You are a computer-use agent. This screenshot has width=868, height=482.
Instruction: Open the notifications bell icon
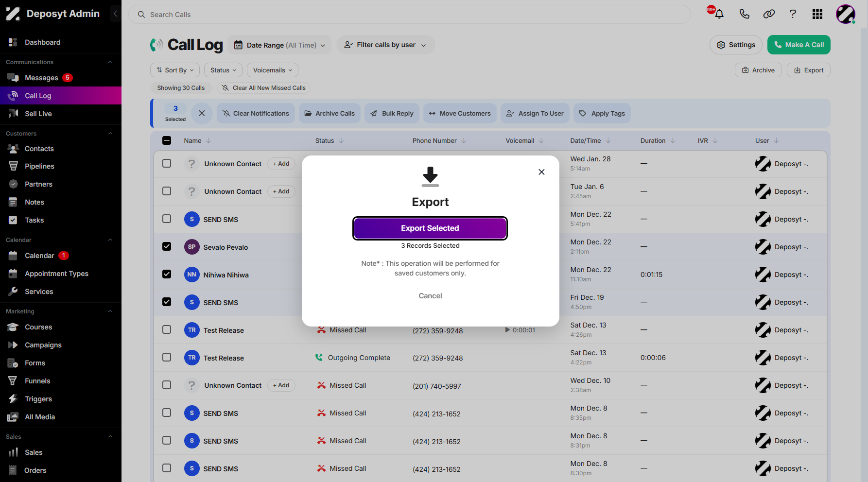pos(719,14)
